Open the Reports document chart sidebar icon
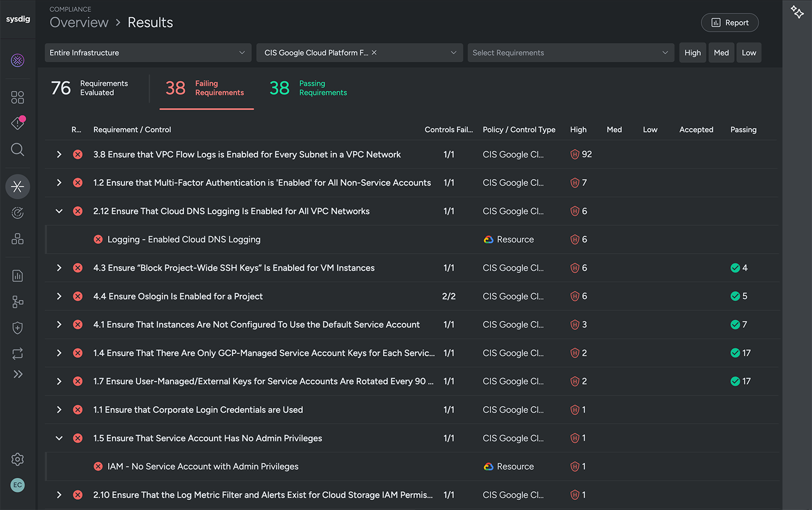 pos(18,276)
